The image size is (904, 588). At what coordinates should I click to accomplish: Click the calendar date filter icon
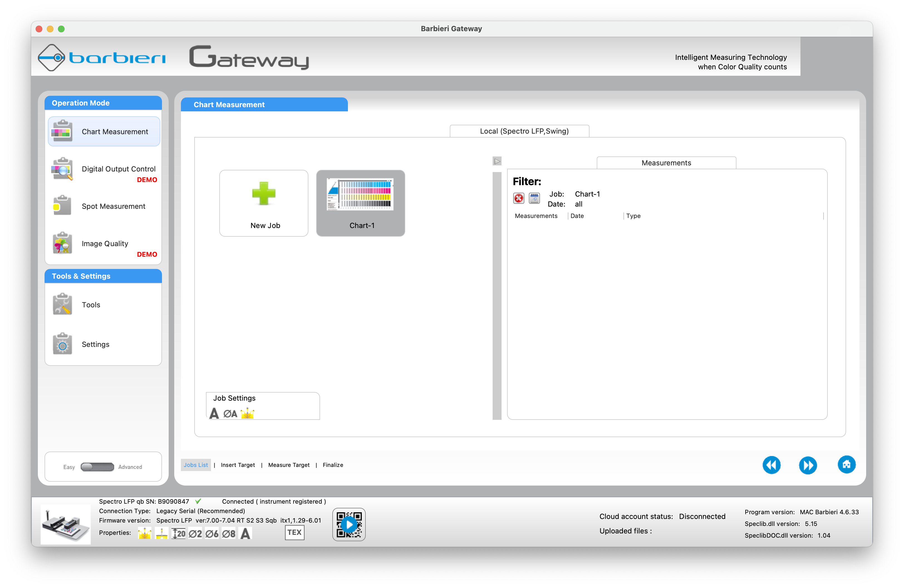pyautogui.click(x=534, y=198)
